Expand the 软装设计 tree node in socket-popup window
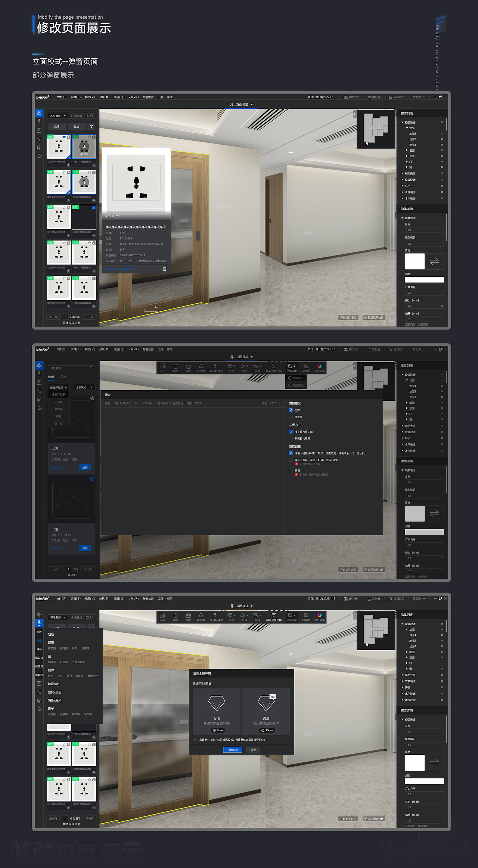 (403, 180)
